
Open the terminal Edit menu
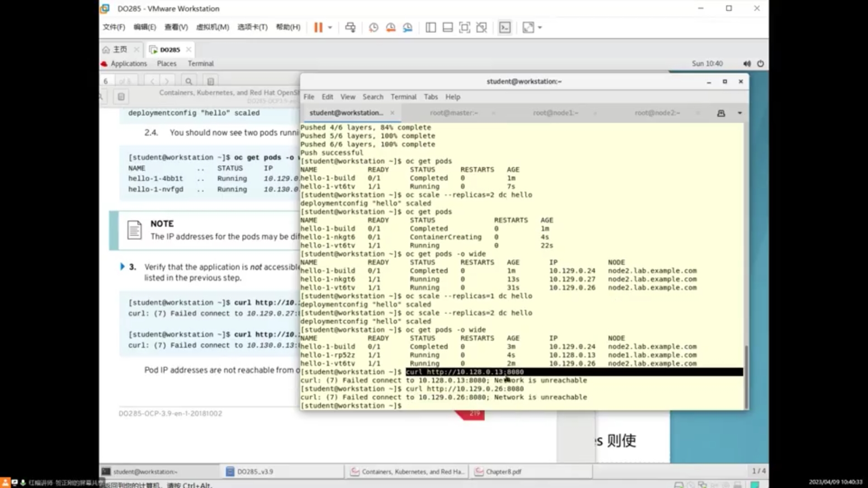click(327, 97)
